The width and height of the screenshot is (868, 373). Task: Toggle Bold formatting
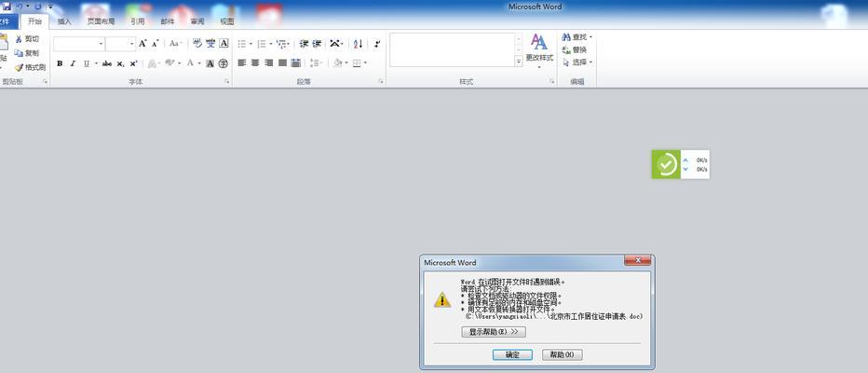pos(60,63)
